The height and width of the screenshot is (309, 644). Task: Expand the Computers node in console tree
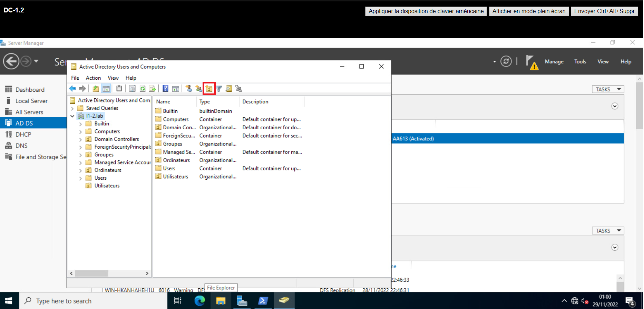pyautogui.click(x=80, y=132)
